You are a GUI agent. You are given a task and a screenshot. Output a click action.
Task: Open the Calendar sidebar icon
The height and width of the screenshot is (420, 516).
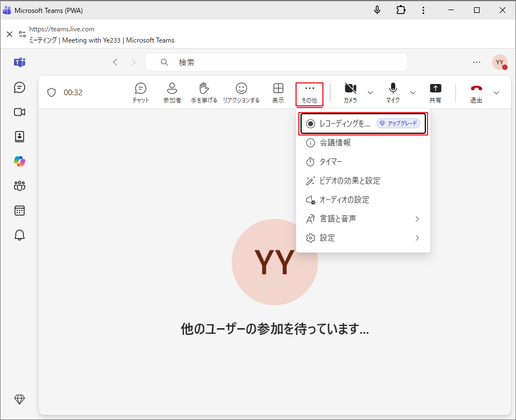(20, 211)
